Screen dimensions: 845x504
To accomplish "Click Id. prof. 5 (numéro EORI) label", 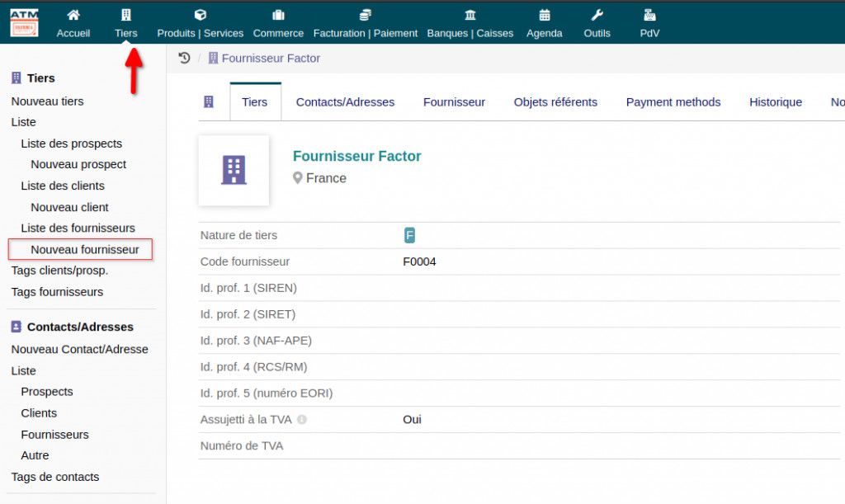I will [267, 393].
